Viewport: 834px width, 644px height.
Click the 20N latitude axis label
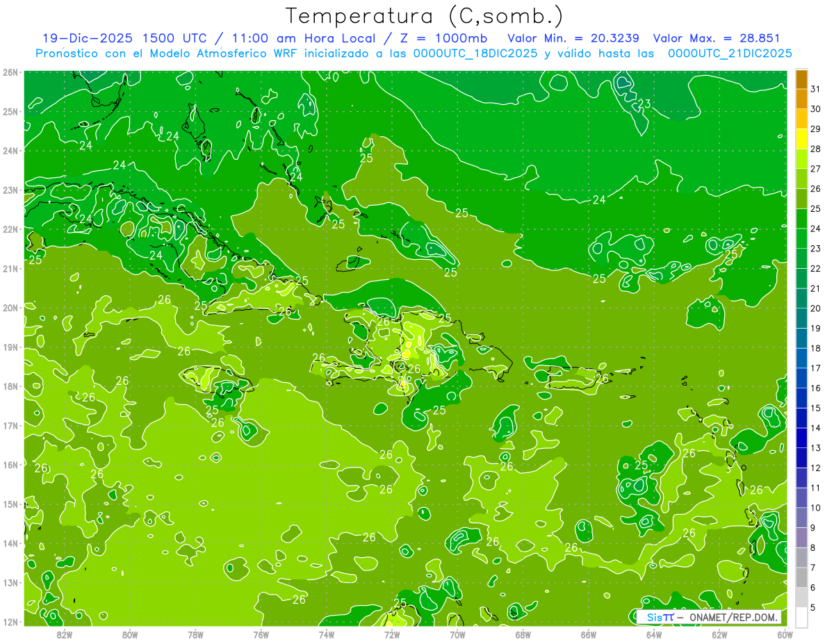tap(10, 308)
